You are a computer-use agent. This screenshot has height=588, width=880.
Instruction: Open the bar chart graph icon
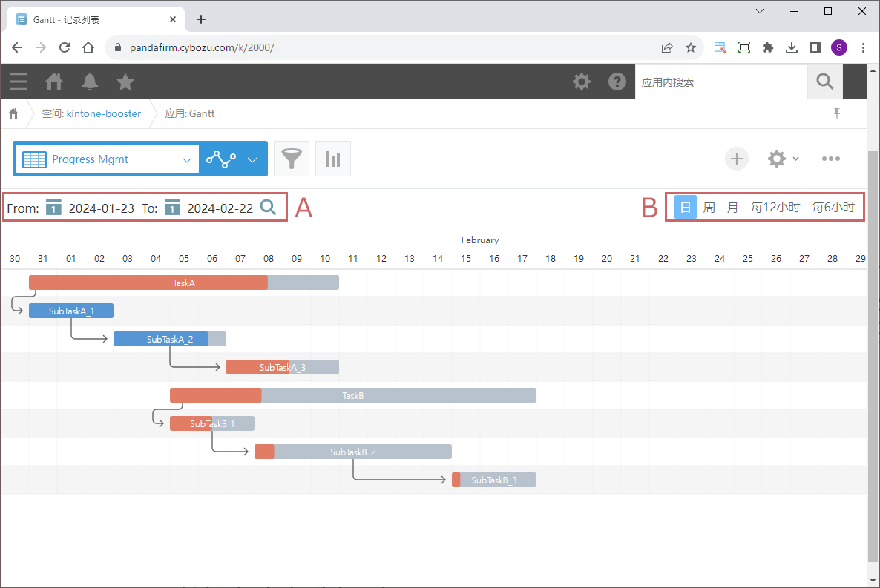pos(332,159)
